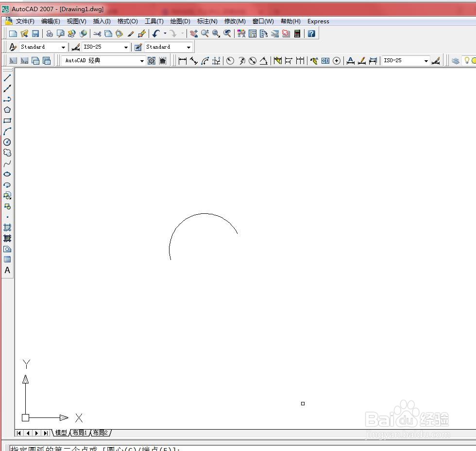Open the Tool Palettes window icon
The height and width of the screenshot is (451, 476).
click(263, 34)
